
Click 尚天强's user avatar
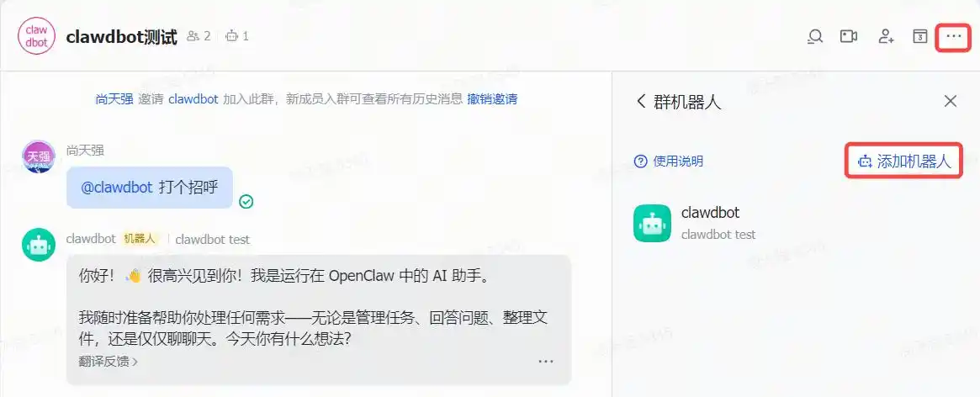pyautogui.click(x=39, y=156)
